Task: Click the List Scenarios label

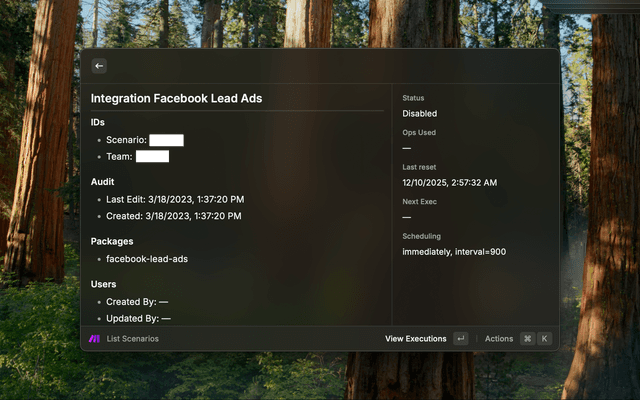Action: [x=132, y=339]
